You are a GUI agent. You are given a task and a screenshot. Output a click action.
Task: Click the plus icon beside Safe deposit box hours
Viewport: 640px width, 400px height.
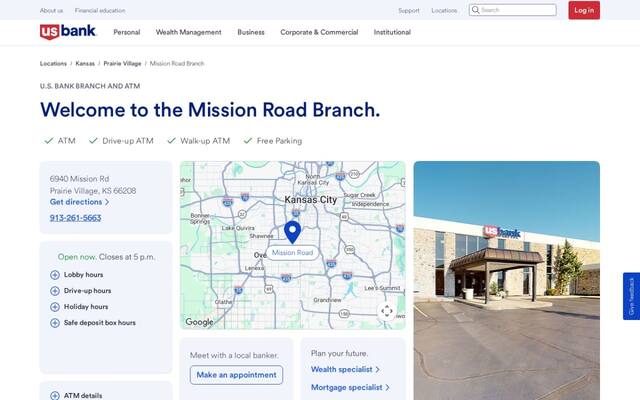55,323
